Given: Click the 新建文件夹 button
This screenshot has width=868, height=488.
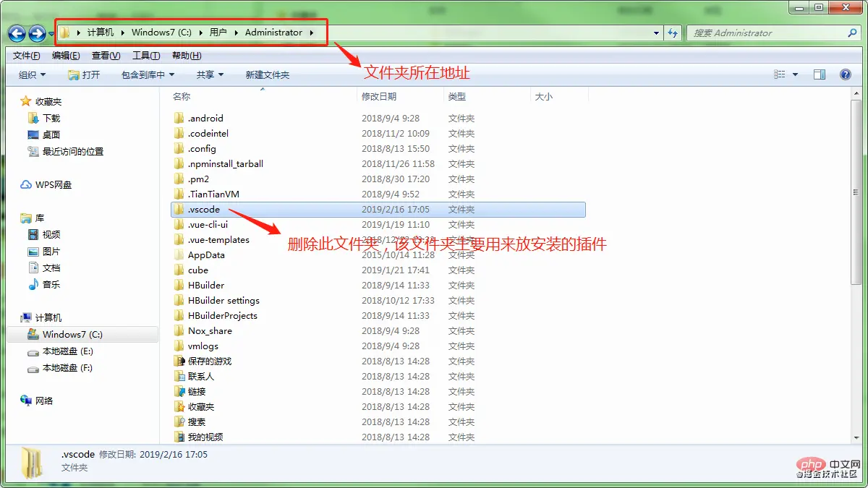Looking at the screenshot, I should point(267,74).
